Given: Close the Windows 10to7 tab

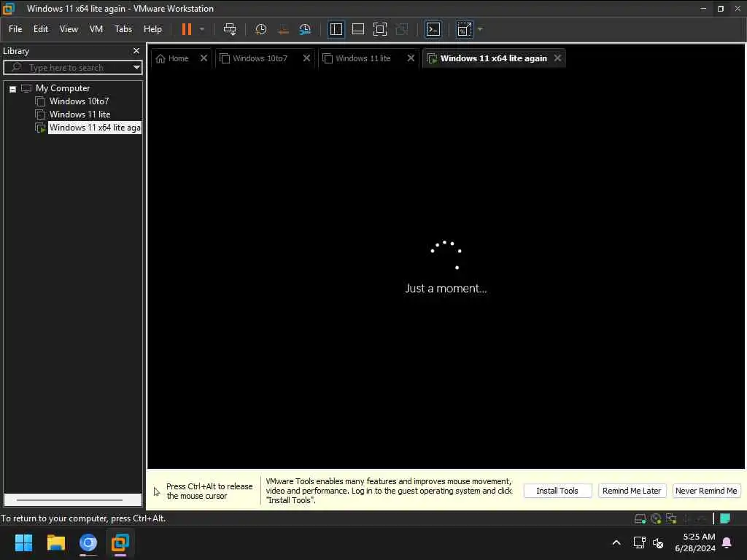Looking at the screenshot, I should (307, 58).
